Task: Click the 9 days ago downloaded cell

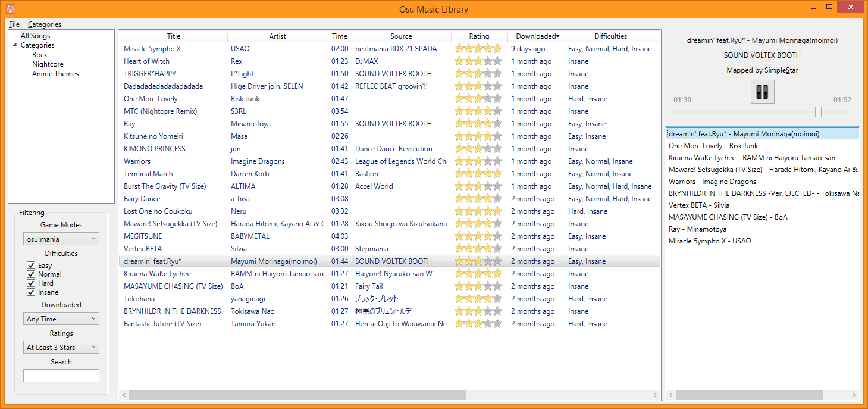Action: pos(528,49)
